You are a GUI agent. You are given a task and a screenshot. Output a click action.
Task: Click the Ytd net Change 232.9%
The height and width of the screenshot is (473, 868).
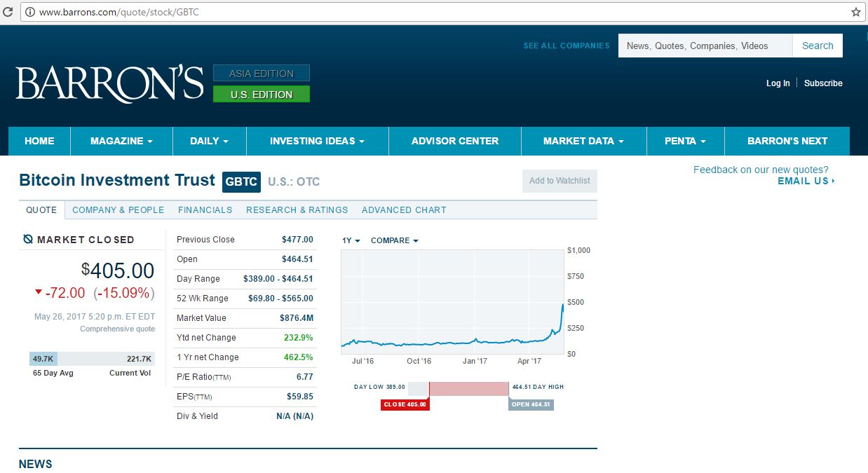coord(299,338)
